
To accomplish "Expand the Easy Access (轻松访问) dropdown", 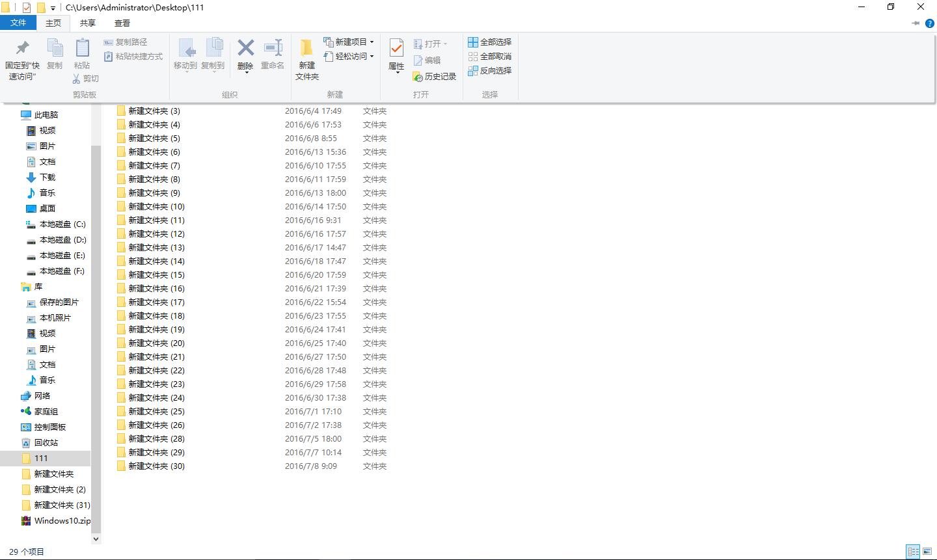I will (372, 57).
